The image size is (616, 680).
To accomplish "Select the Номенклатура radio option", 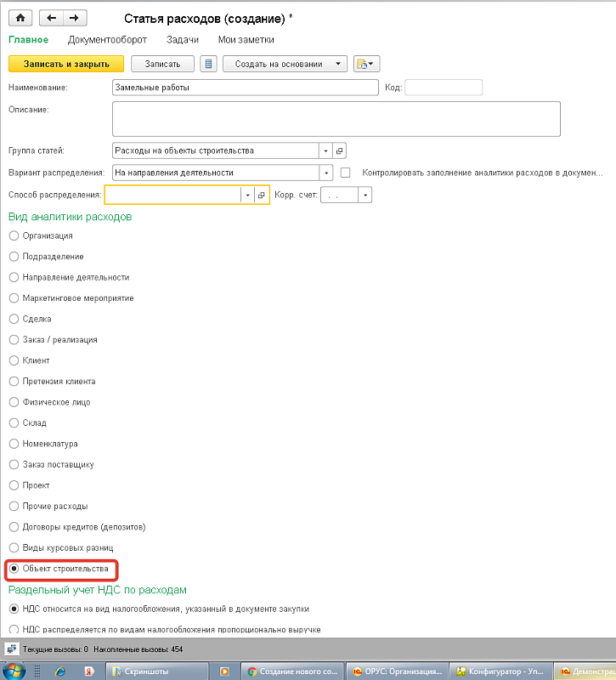I will 14,444.
